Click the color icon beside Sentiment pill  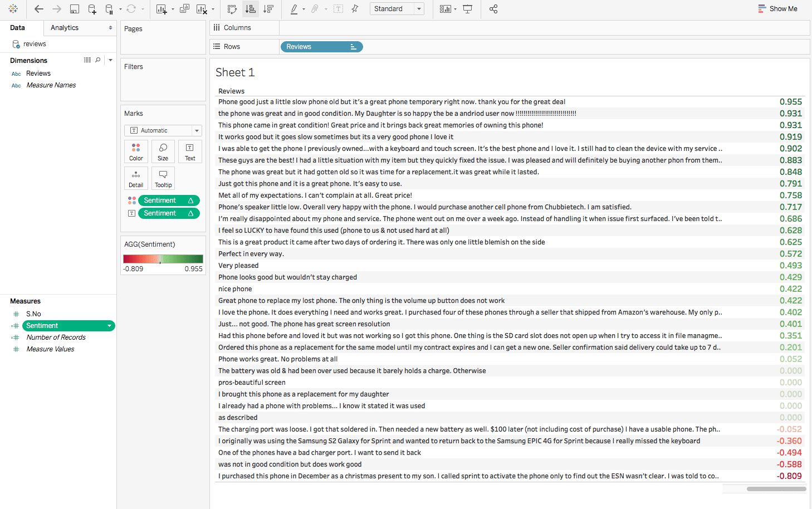point(132,200)
